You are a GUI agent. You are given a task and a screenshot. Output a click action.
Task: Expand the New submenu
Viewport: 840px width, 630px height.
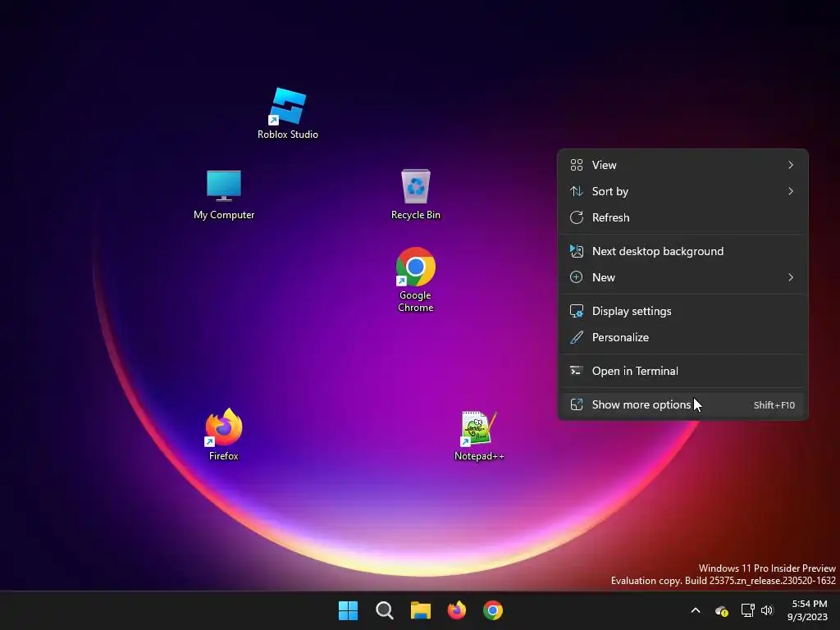(x=683, y=277)
